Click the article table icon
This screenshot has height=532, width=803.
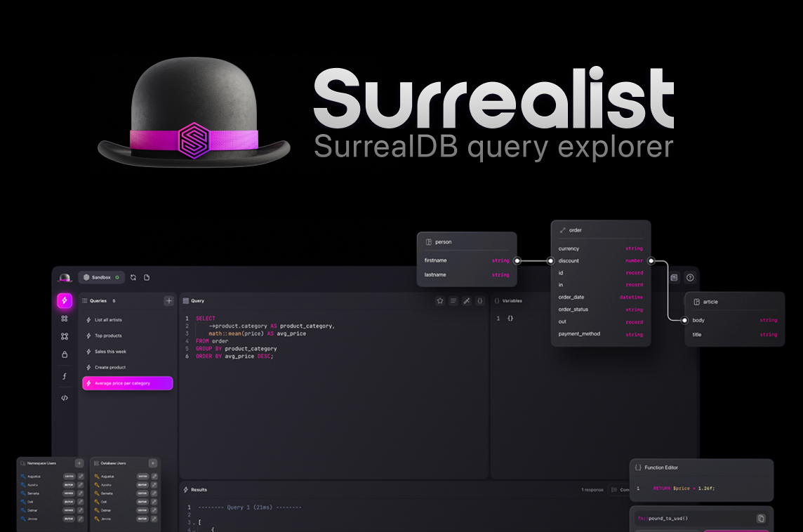click(696, 302)
